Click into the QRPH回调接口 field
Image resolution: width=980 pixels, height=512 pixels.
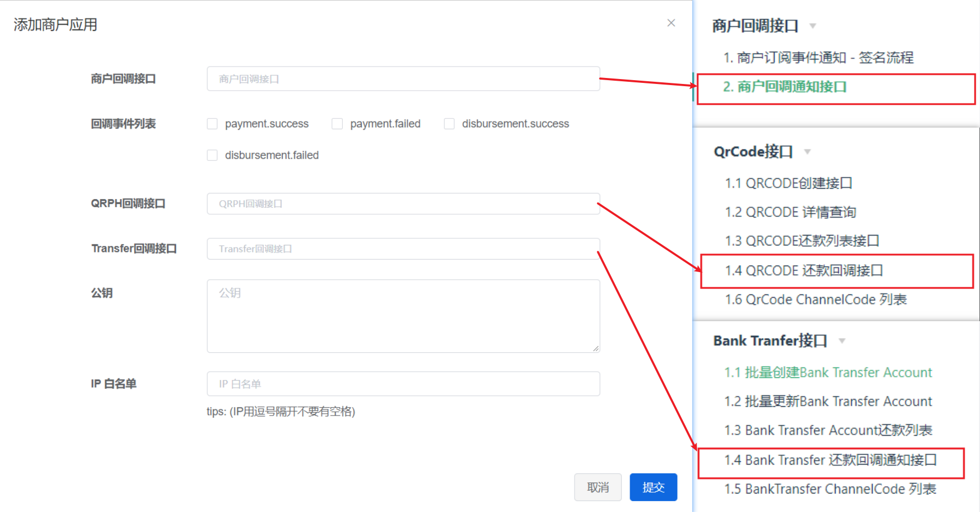click(403, 204)
